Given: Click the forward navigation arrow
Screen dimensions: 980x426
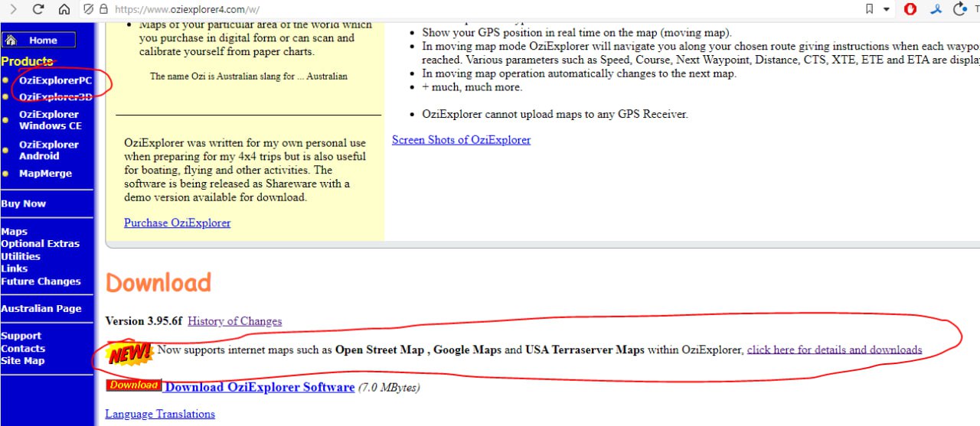Looking at the screenshot, I should (13, 9).
